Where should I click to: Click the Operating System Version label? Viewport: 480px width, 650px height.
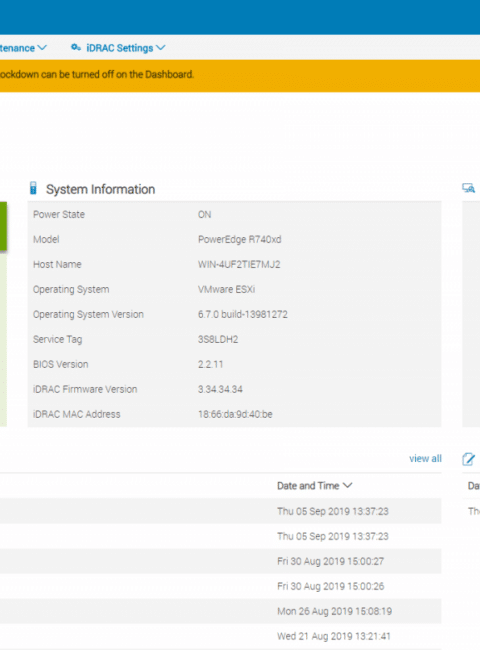(88, 314)
